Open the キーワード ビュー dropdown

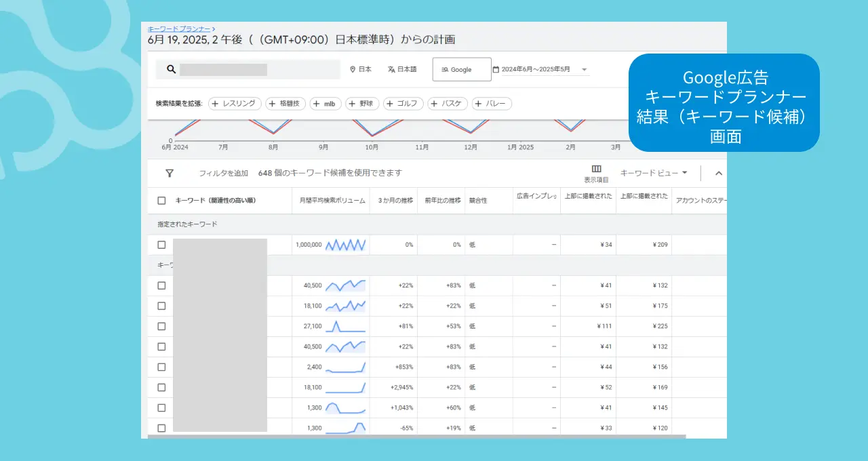click(x=654, y=173)
